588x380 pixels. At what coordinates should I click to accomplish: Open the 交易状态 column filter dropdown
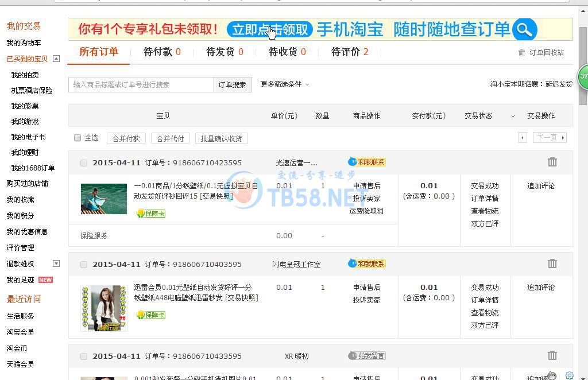(x=513, y=116)
